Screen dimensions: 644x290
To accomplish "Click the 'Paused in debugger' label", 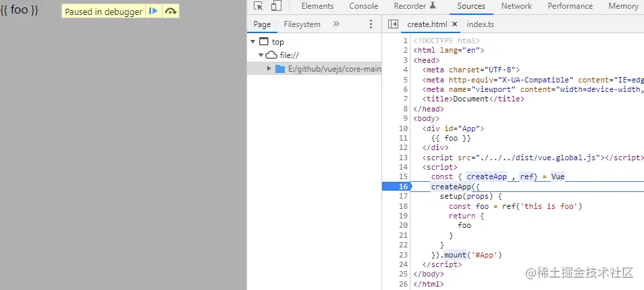I will pyautogui.click(x=103, y=11).
